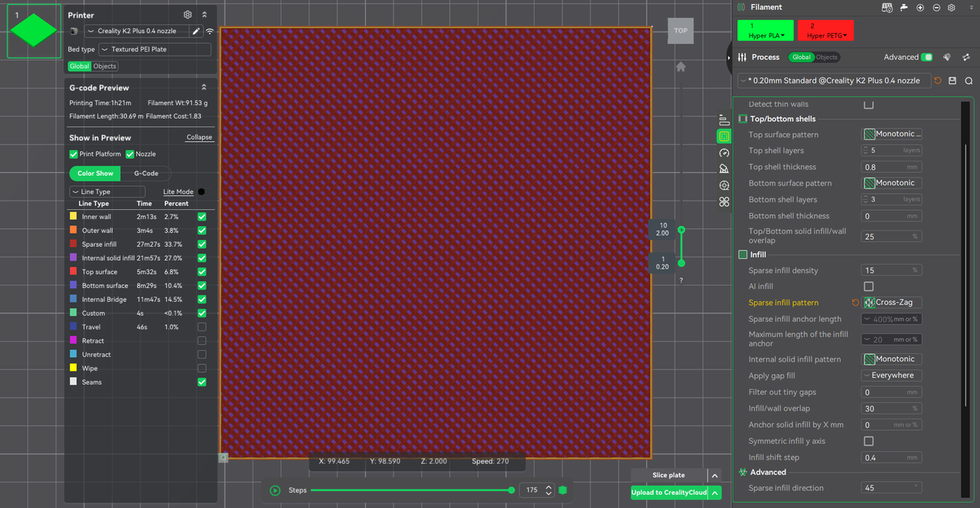Click the remove filament minus icon
This screenshot has width=980, height=508.
(x=936, y=8)
